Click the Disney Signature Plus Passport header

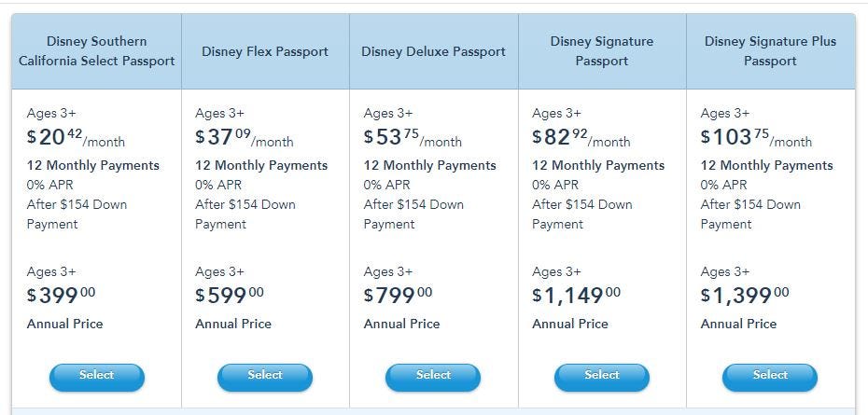click(x=770, y=51)
